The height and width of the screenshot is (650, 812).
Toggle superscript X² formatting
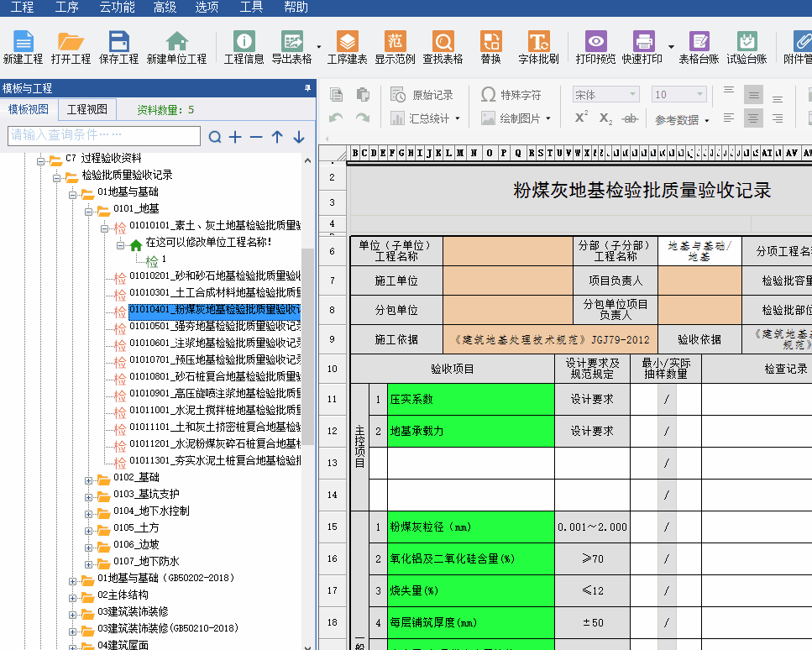pos(581,118)
